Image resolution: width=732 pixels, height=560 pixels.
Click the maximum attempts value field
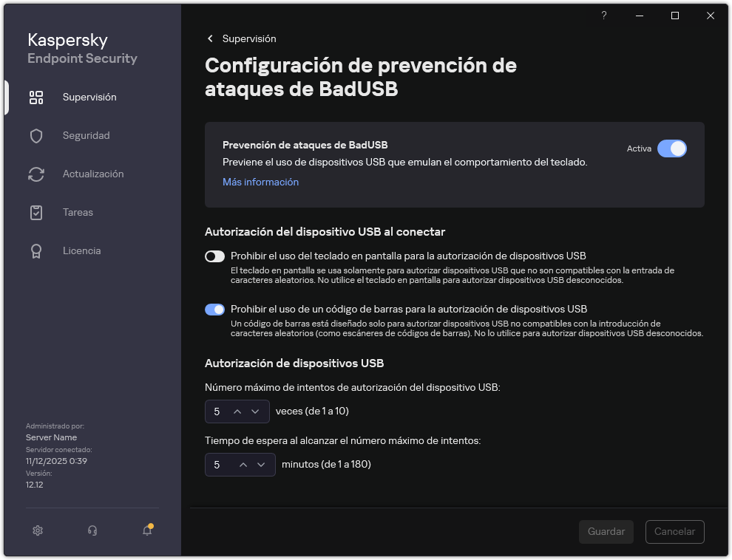(x=218, y=412)
